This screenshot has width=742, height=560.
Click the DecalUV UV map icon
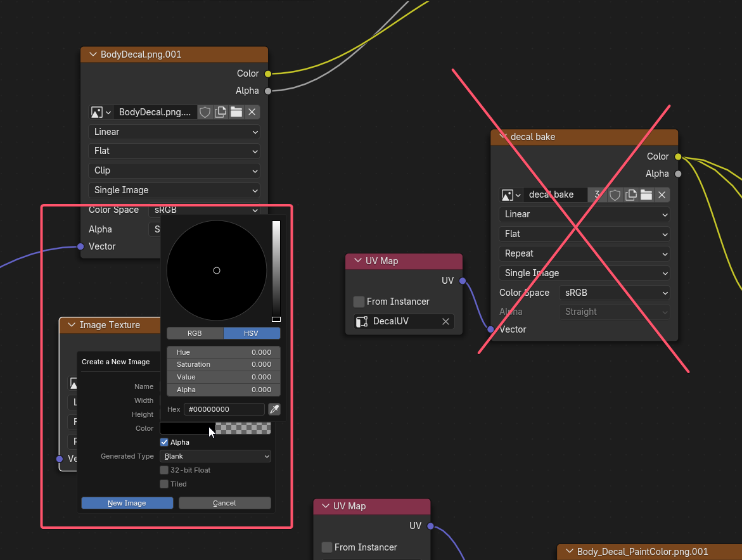tap(362, 322)
